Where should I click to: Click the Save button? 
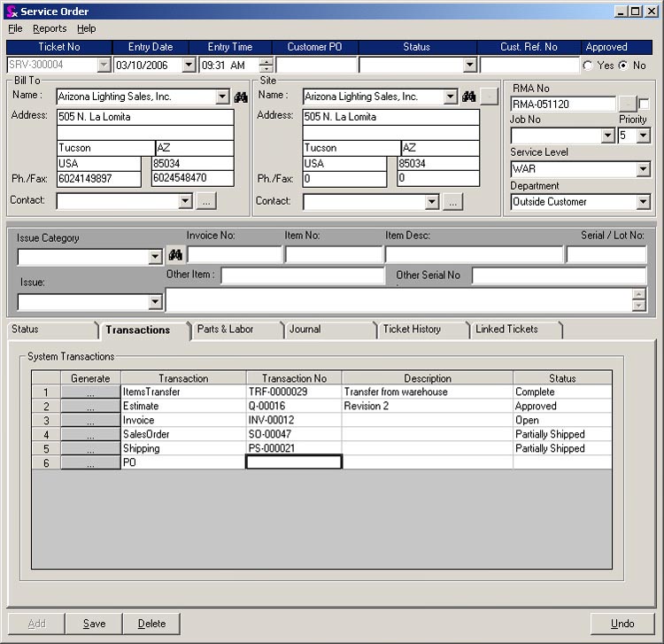(95, 624)
